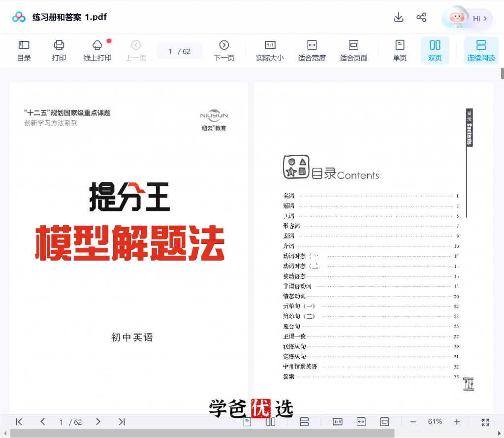Zoom in with the plus button
The width and height of the screenshot is (504, 438).
coord(457,422)
